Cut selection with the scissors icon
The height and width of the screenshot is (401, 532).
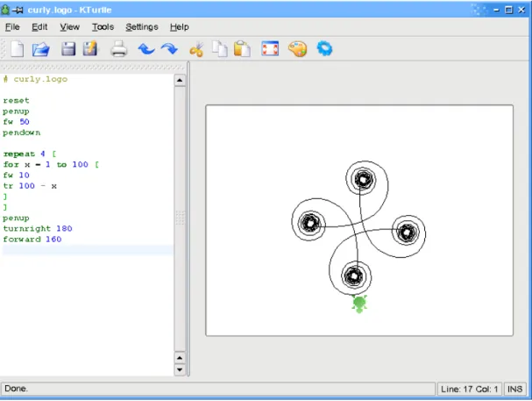tap(197, 49)
